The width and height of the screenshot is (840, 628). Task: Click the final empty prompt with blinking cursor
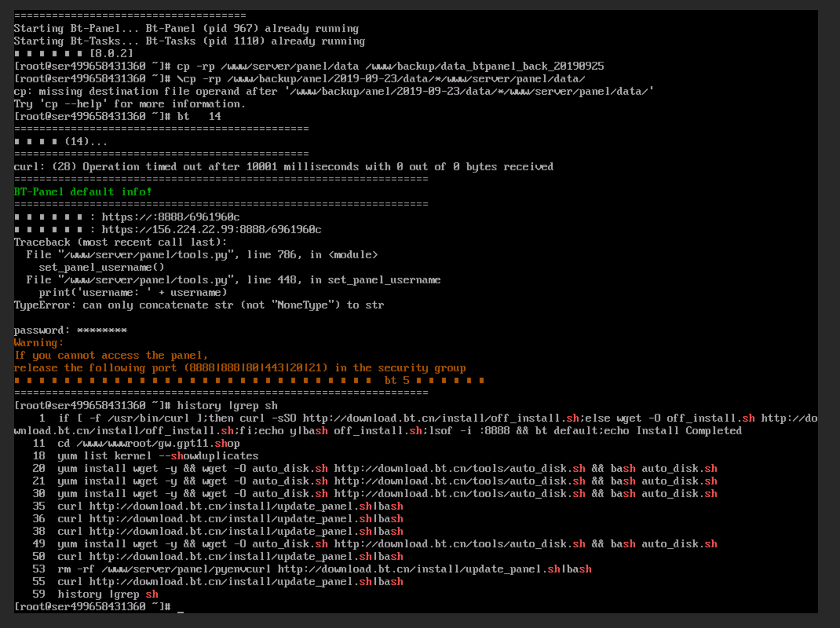click(x=98, y=607)
